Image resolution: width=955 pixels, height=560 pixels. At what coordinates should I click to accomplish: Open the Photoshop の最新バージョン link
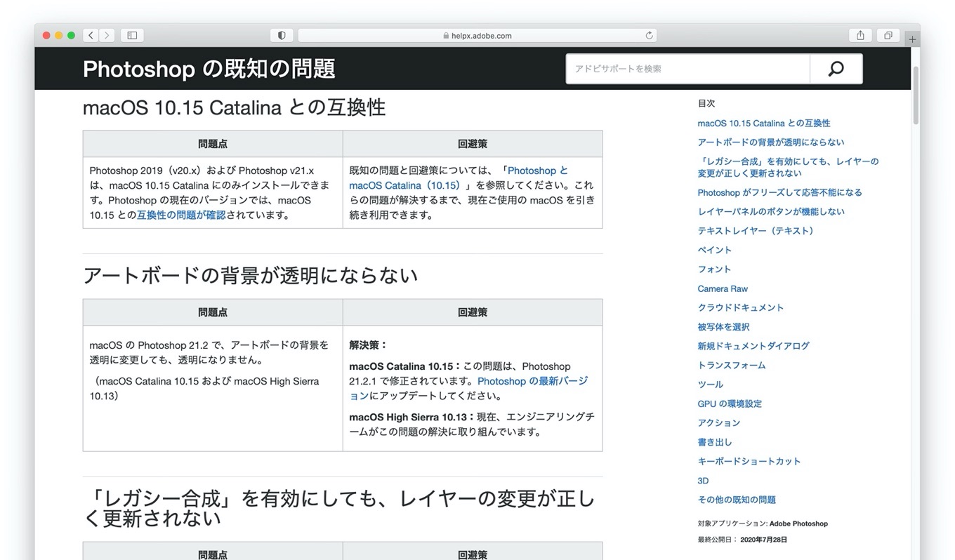point(468,388)
